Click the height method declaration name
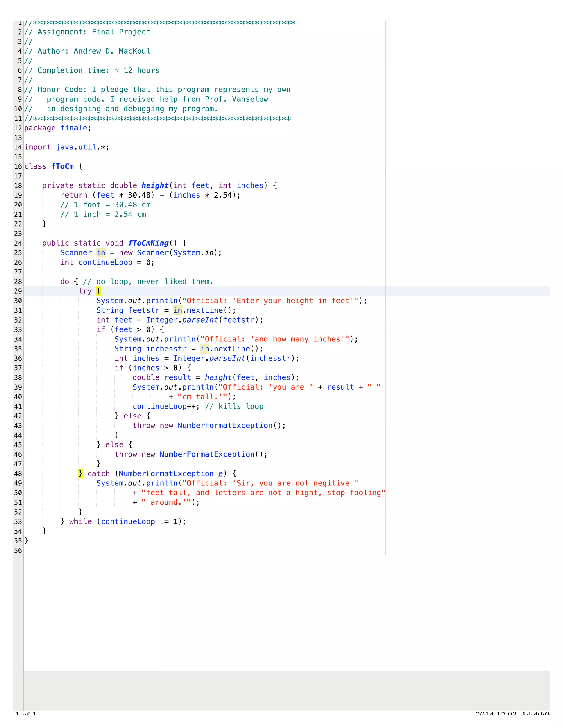The image size is (563, 728). click(155, 186)
